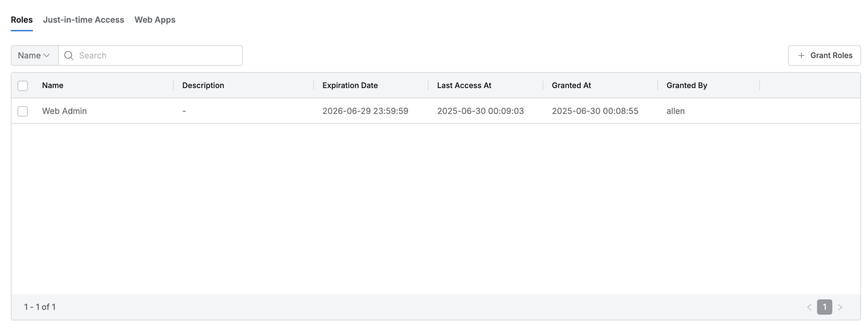Toggle the select-all header checkbox

click(23, 86)
